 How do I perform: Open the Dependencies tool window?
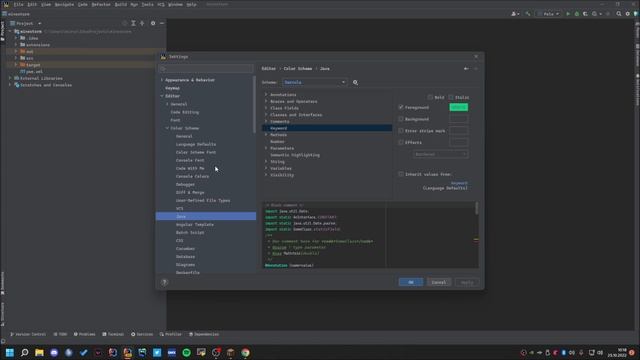pyautogui.click(x=204, y=334)
